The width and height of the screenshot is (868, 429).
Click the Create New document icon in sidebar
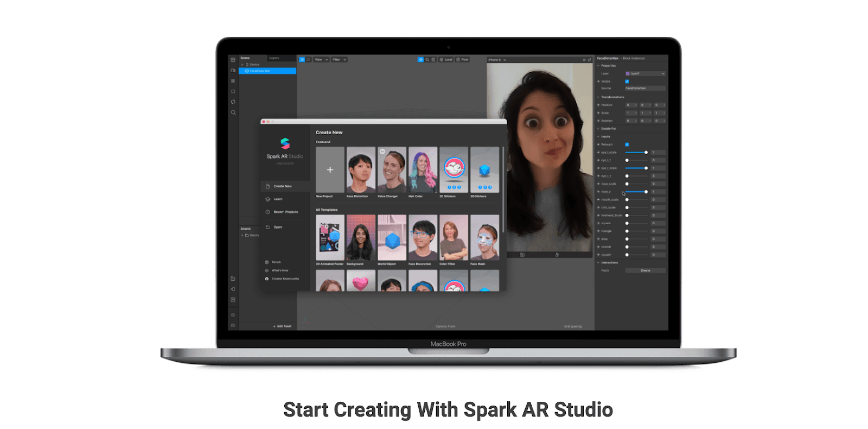267,186
